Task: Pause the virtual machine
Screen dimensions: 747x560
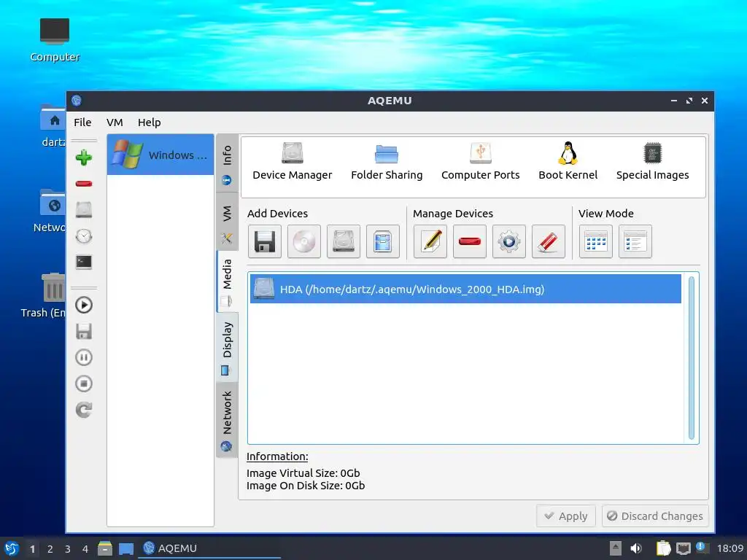Action: tap(84, 357)
